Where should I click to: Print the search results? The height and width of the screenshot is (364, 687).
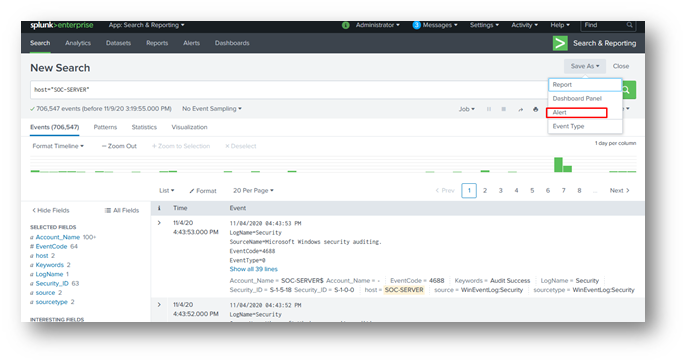[535, 109]
